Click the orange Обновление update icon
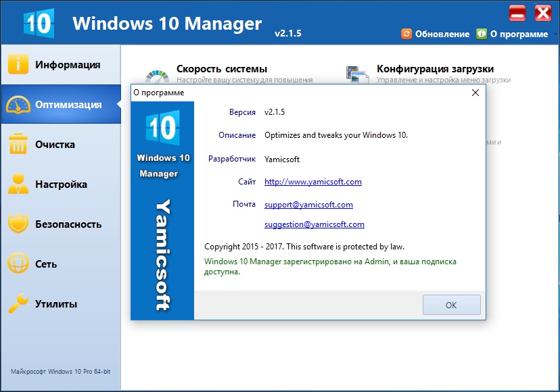 pyautogui.click(x=406, y=34)
